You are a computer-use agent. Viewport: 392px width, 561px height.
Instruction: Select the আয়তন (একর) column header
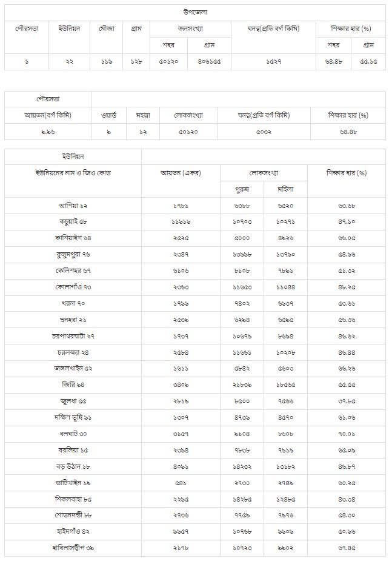(x=181, y=172)
